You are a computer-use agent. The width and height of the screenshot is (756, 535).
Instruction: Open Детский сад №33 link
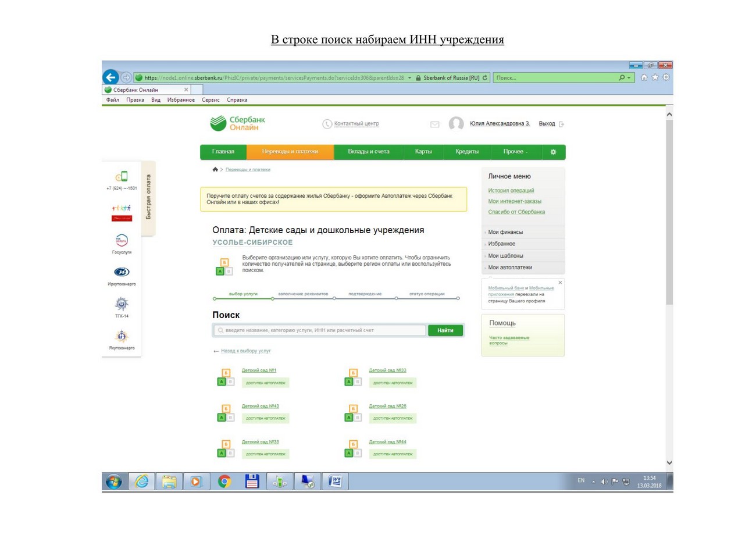(x=388, y=370)
